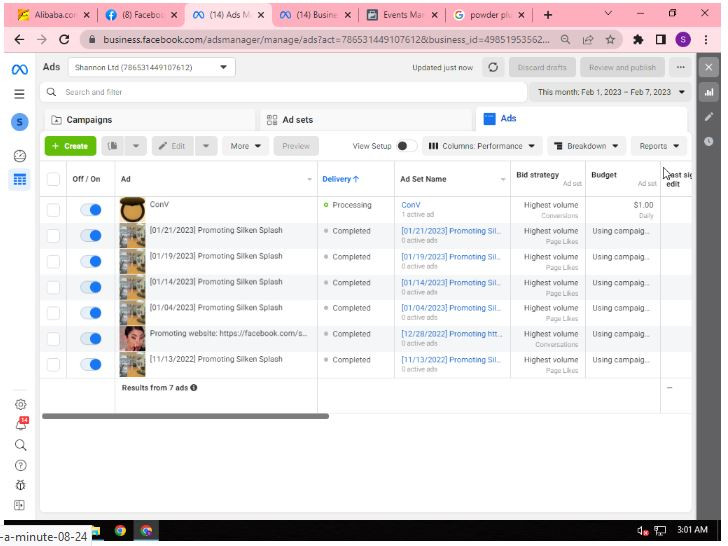Screen dimensions: 728x546
Task: Open history clock icon in right rail
Action: [x=708, y=141]
